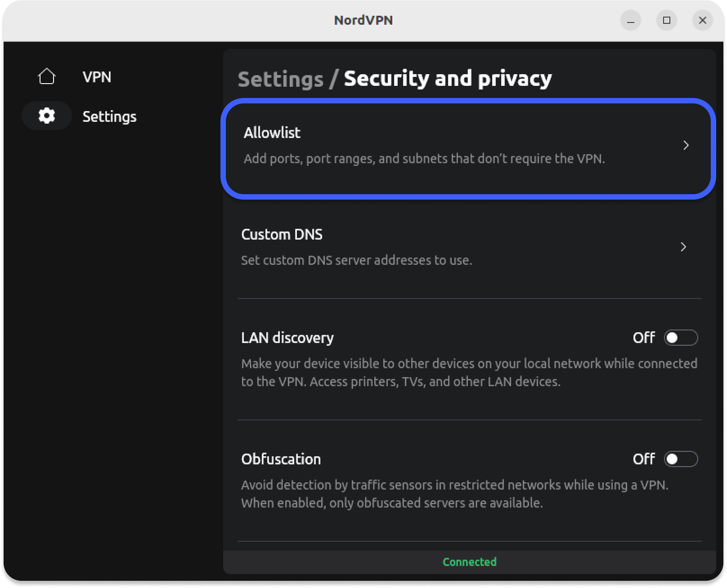The image size is (727, 588).
Task: Go back via the Settings breadcrumb
Action: pos(280,79)
